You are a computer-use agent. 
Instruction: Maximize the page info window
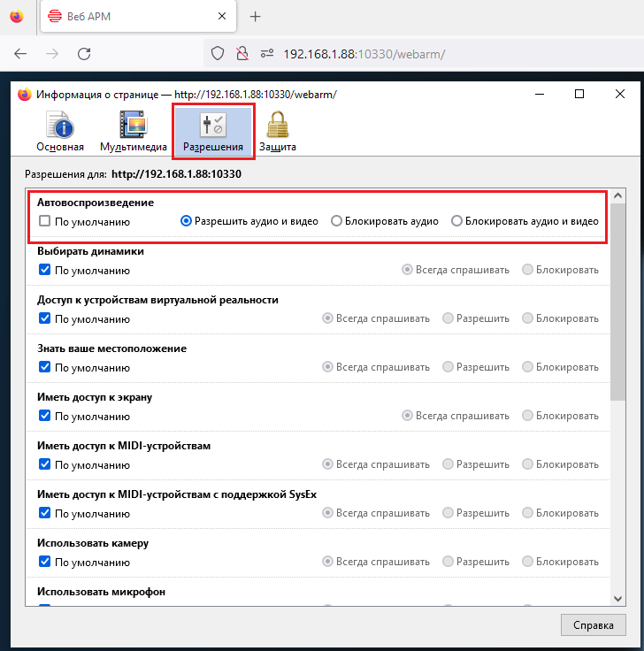click(579, 95)
